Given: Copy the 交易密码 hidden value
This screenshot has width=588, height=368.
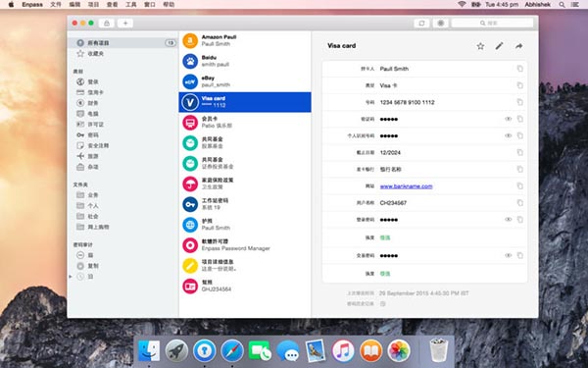Looking at the screenshot, I should 519,255.
